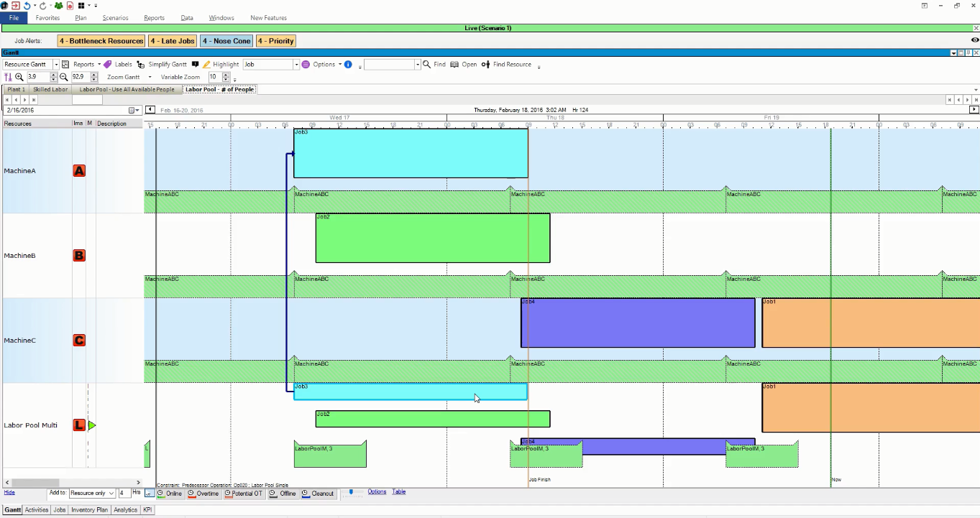
Task: Click the 4 - Late Jobs alert
Action: [x=173, y=41]
